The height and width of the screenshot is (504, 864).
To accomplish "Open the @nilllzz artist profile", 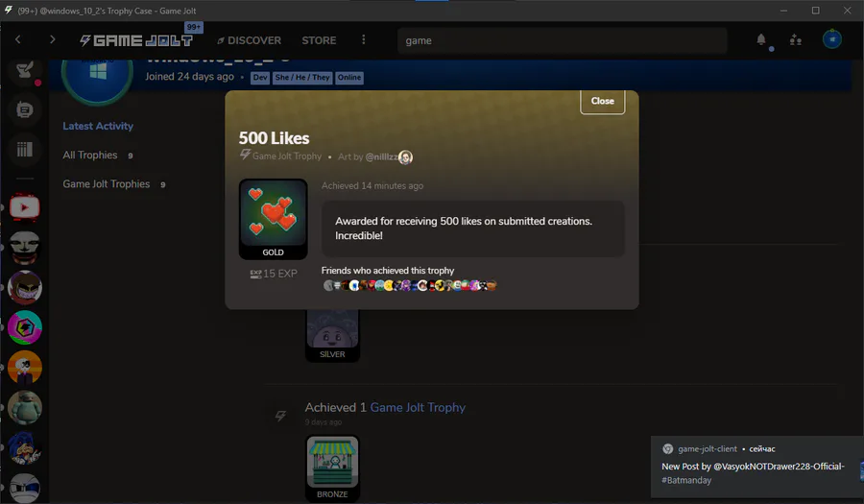I will tap(381, 157).
